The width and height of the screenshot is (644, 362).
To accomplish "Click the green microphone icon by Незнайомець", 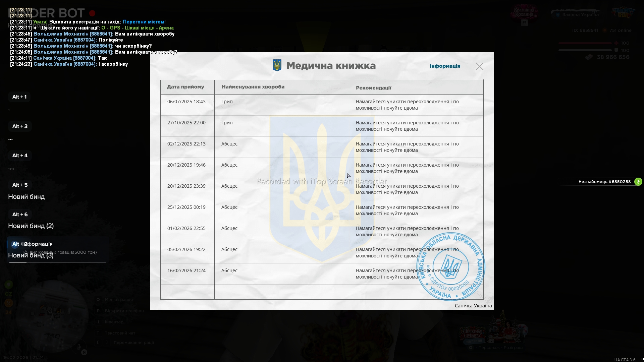I will click(638, 182).
